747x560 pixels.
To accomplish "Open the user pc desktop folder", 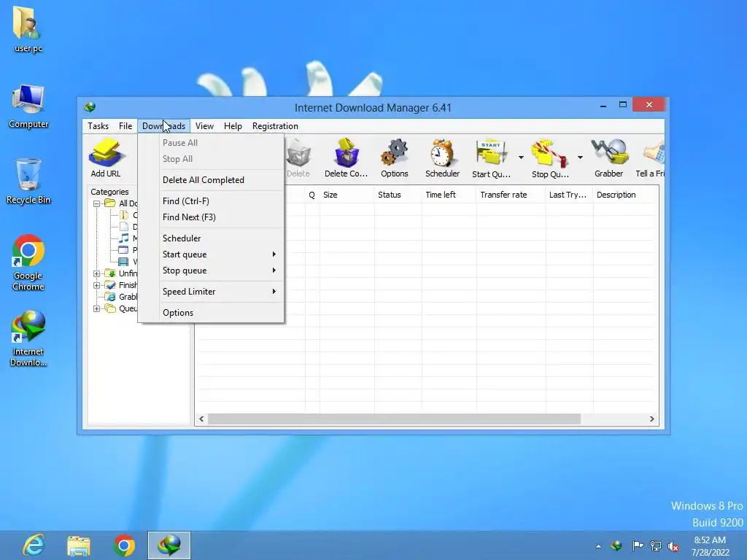I will coord(28,28).
